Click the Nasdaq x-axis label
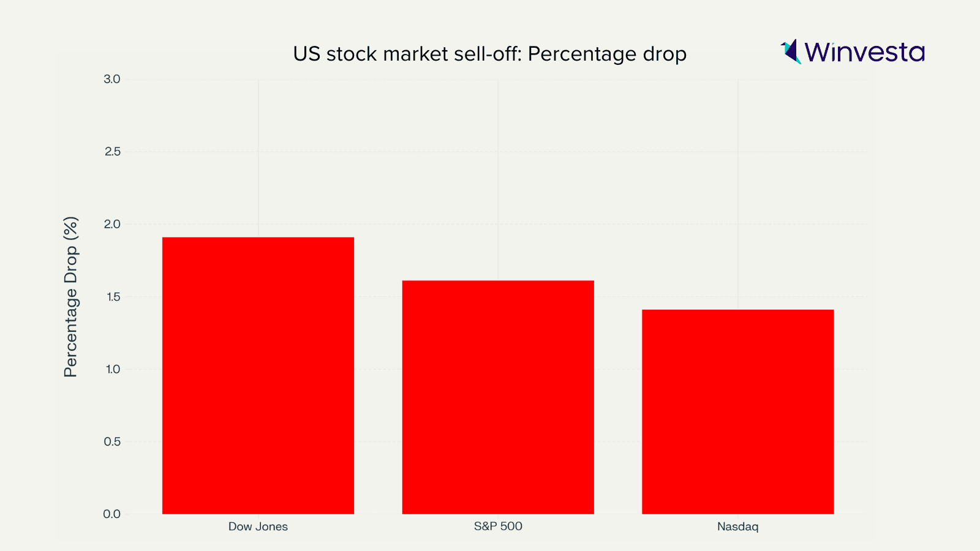 [737, 527]
